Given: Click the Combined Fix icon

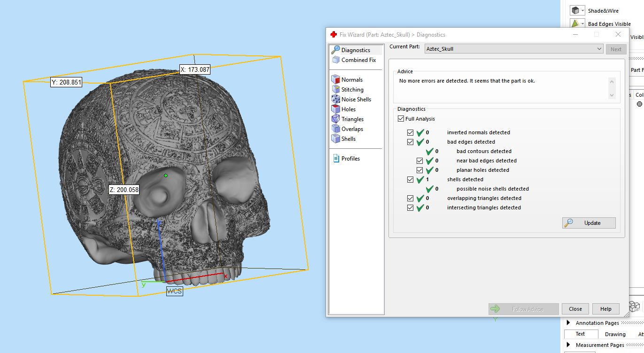Looking at the screenshot, I should click(335, 60).
